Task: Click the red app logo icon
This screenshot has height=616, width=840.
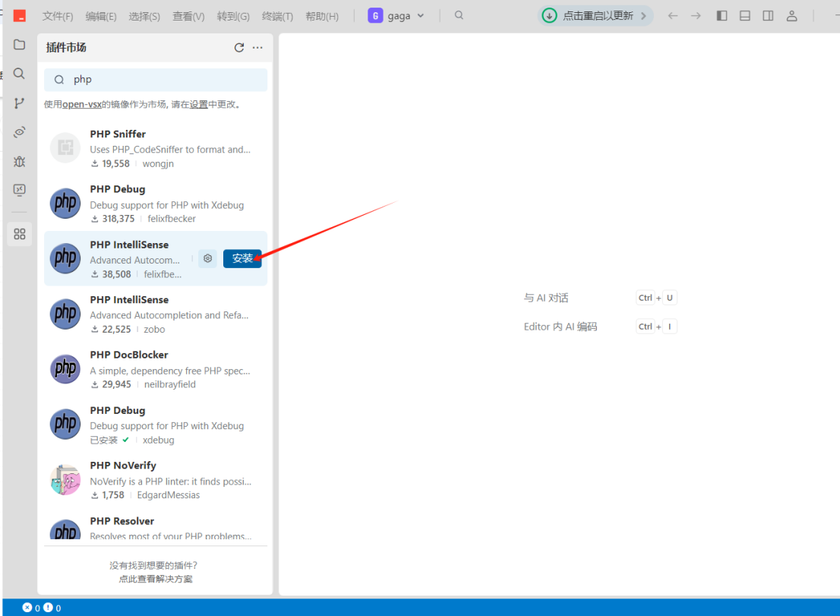Action: 20,16
